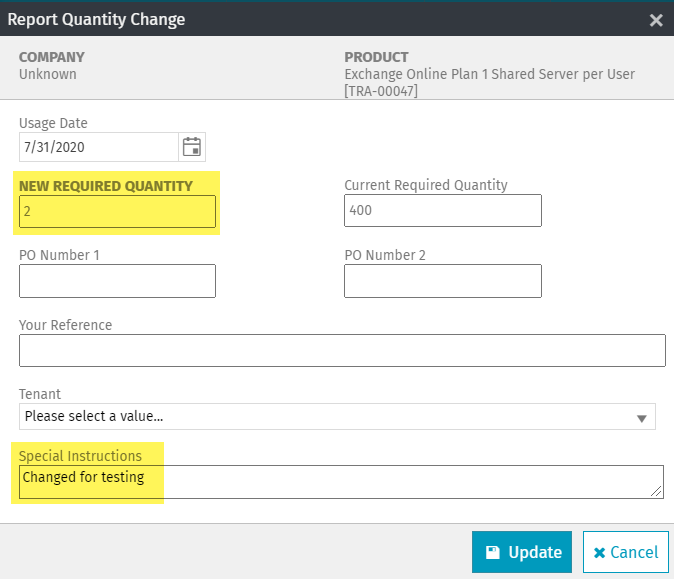
Task: Click the Update button
Action: pyautogui.click(x=522, y=552)
